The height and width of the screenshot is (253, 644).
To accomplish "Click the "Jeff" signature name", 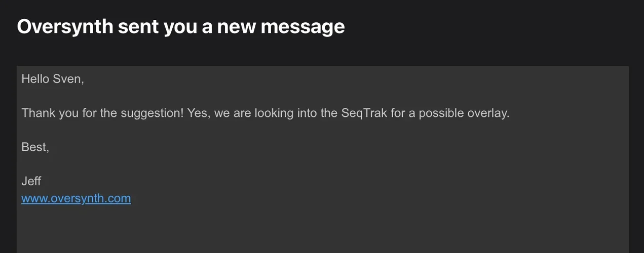I will (x=31, y=181).
